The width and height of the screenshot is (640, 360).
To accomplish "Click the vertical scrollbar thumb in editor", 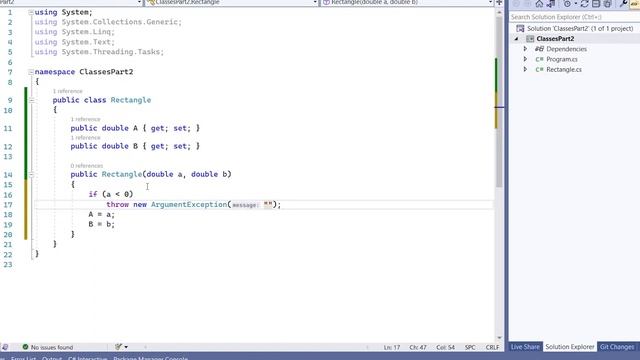I will (499, 102).
